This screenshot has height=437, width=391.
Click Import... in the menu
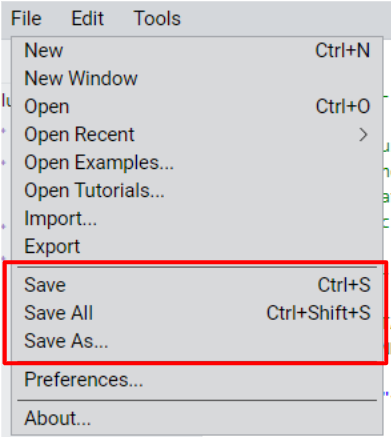(x=197, y=219)
